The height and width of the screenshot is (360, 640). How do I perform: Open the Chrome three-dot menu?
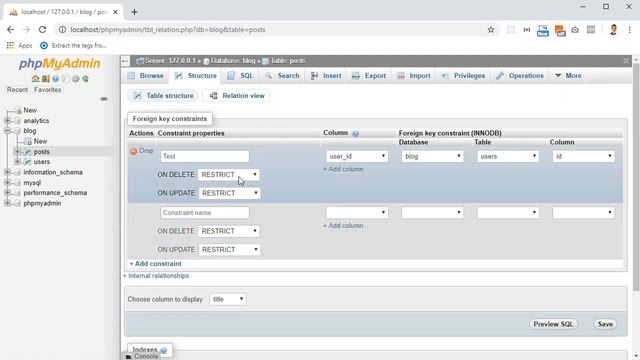pos(629,30)
